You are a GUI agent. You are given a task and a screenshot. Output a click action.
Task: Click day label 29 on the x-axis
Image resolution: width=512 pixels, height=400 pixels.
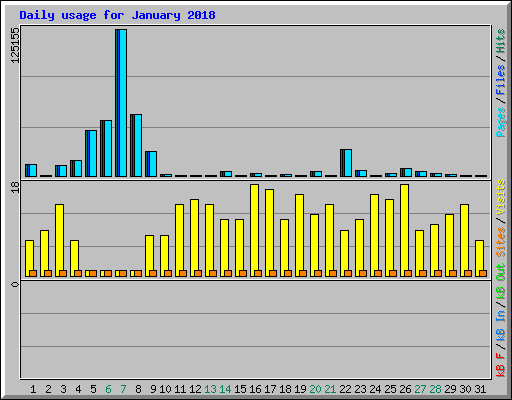450,389
